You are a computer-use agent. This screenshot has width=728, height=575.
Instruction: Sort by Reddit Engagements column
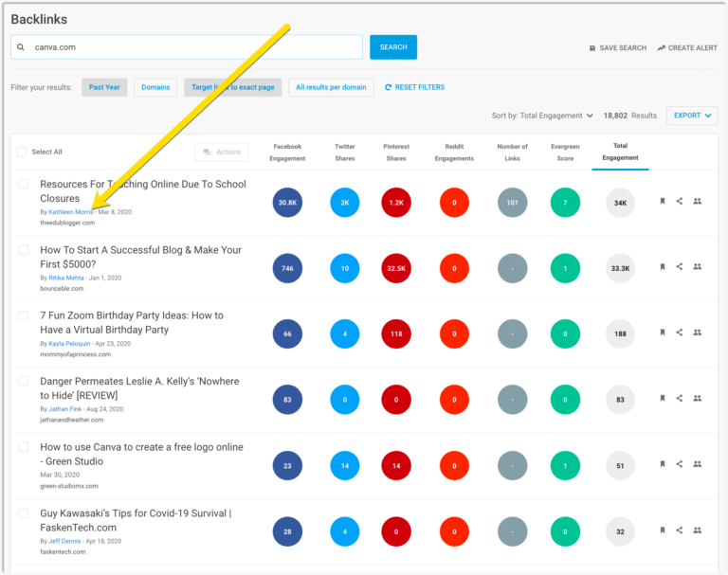454,153
